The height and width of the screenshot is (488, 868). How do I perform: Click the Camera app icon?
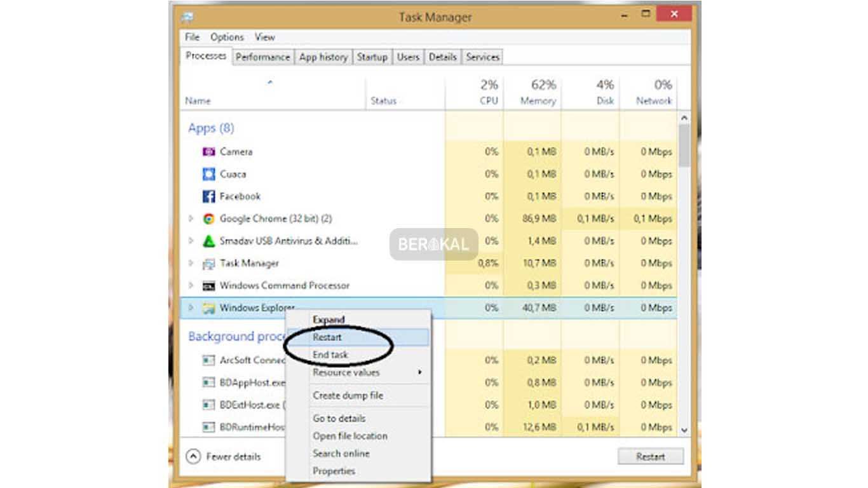208,152
